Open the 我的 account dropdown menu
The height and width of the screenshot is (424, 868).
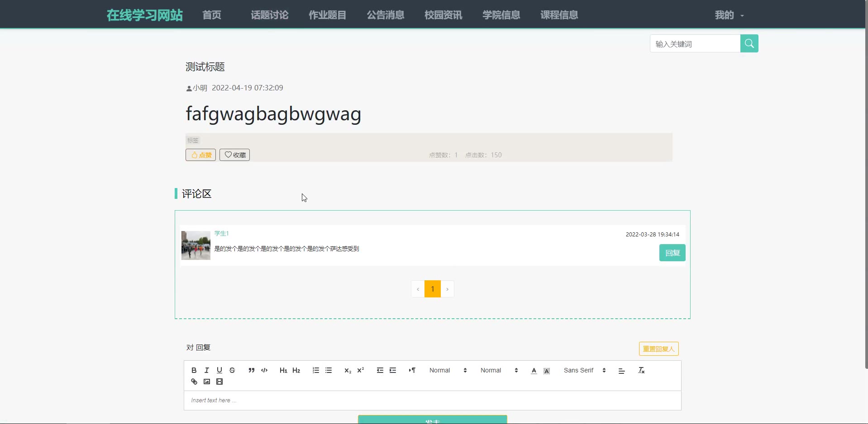729,15
